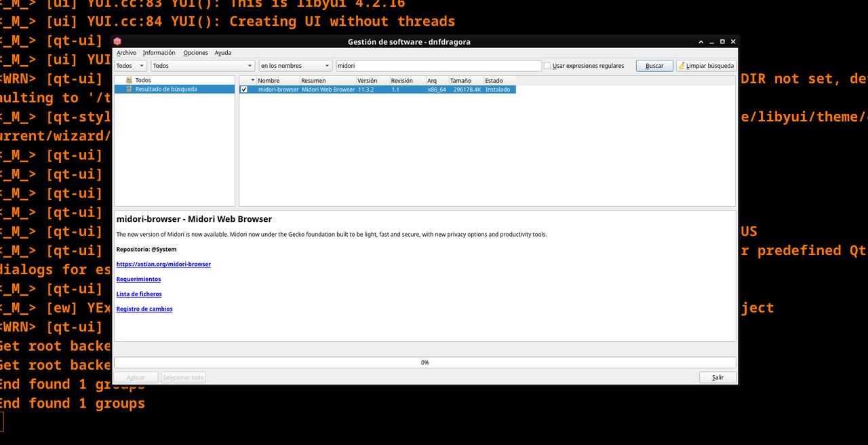Click the sort arrow in checkbox column header
Image resolution: width=868 pixels, height=445 pixels.
point(253,80)
